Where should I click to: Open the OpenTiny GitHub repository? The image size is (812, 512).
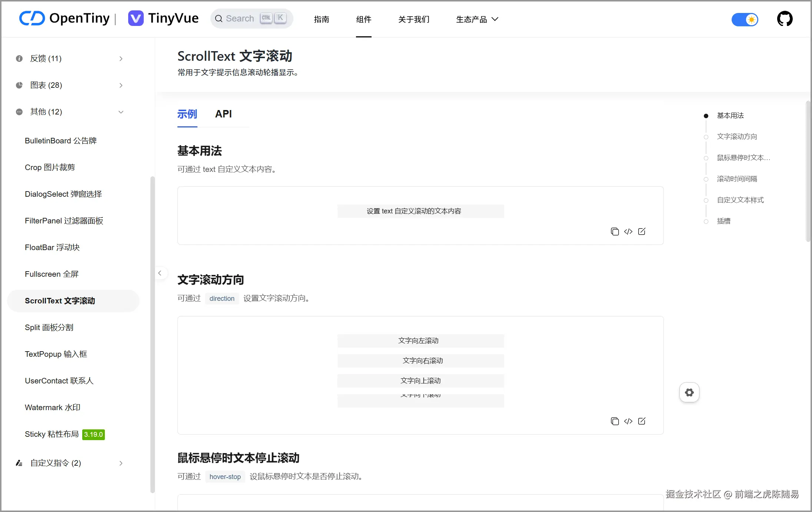coord(785,19)
